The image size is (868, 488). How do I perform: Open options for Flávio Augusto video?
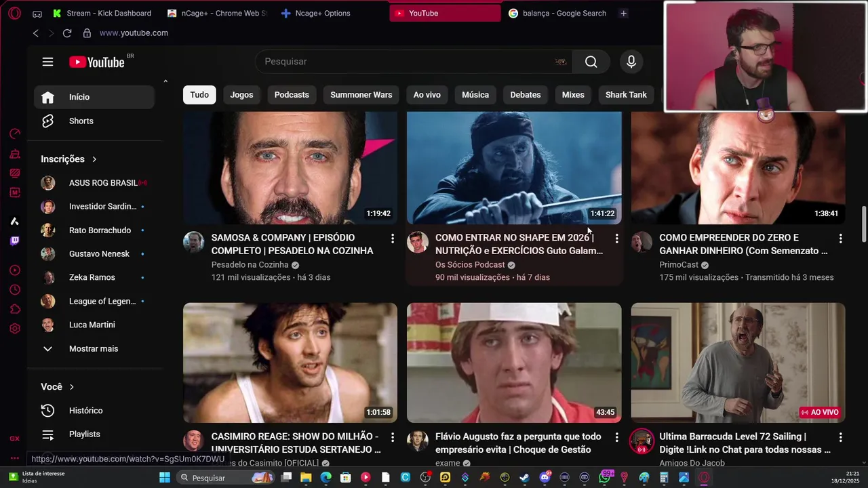(616, 437)
